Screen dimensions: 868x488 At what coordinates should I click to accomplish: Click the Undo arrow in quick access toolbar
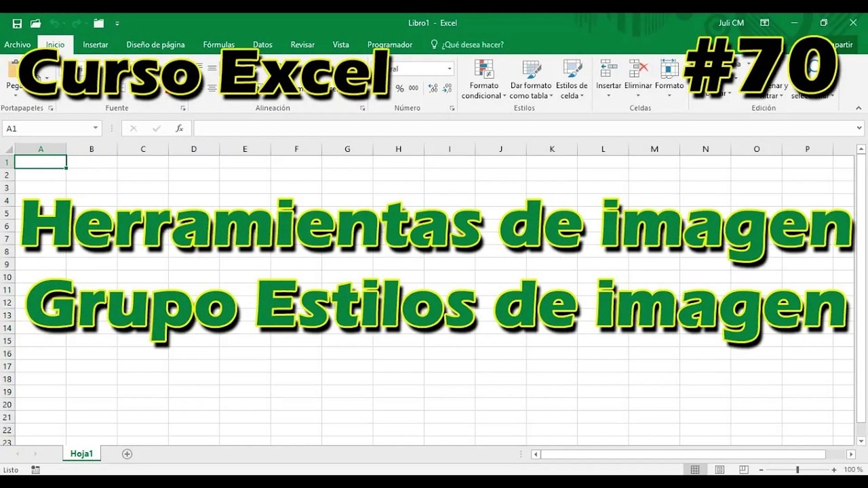click(54, 23)
